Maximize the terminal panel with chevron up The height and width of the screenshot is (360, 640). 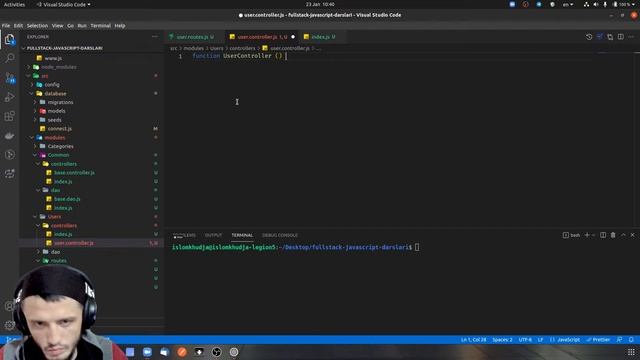623,235
